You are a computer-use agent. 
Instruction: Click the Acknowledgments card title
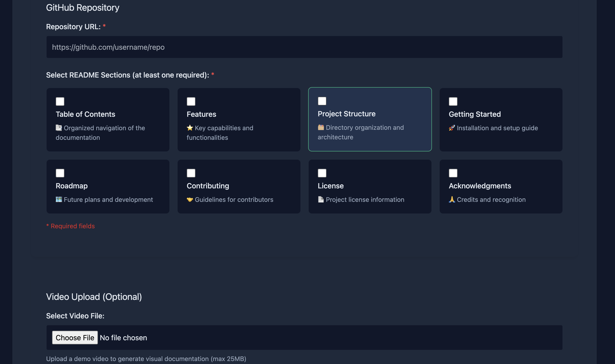point(480,186)
